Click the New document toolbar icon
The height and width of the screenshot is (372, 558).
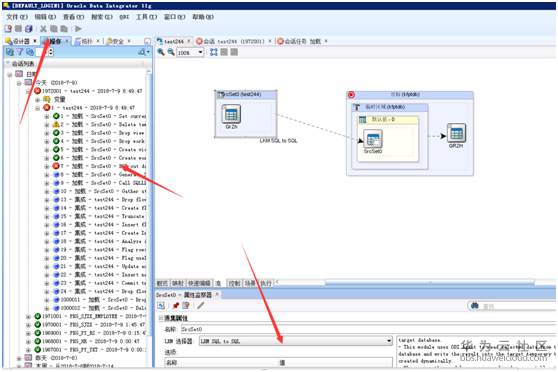(8, 28)
